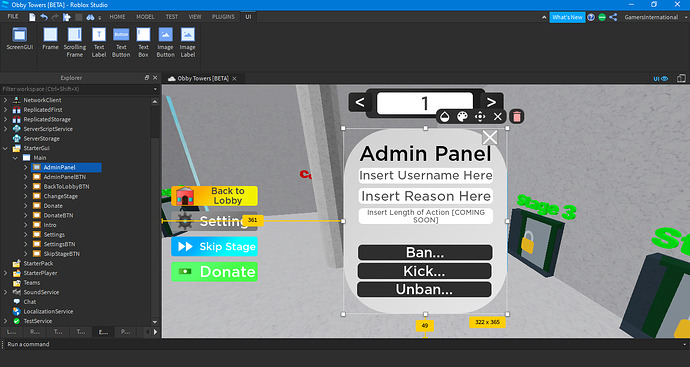Open the PLUGINS ribbon tab
The width and height of the screenshot is (690, 367).
223,17
